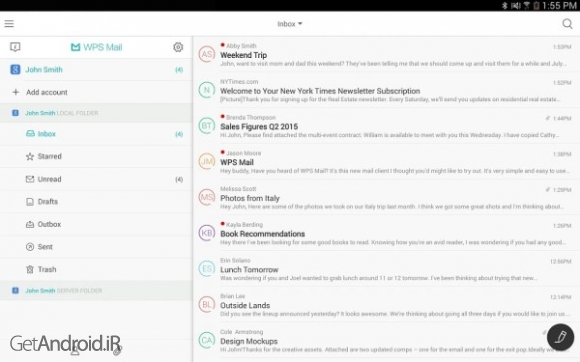The width and height of the screenshot is (580, 362).
Task: Open the Design Mockups email
Action: click(x=387, y=341)
